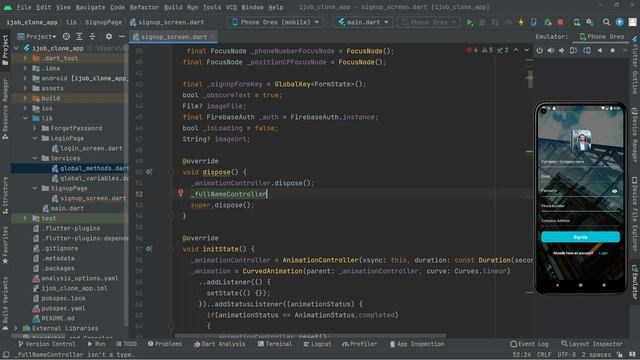Expand the ForgetPassword folder
The height and width of the screenshot is (360, 640).
pos(35,128)
